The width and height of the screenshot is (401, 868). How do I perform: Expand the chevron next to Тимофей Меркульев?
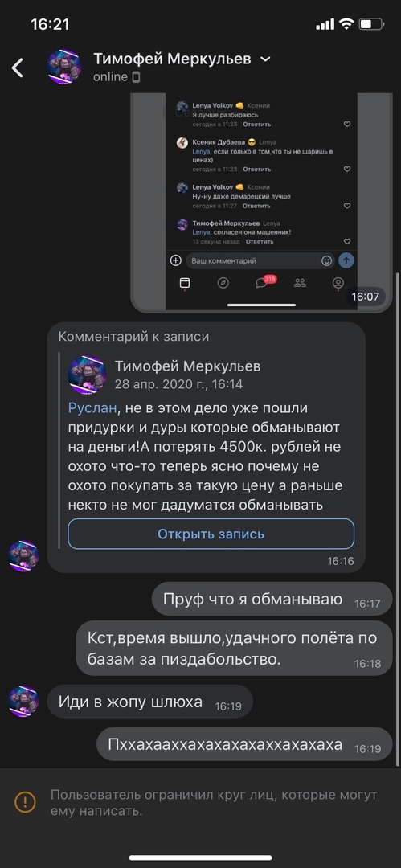265,59
